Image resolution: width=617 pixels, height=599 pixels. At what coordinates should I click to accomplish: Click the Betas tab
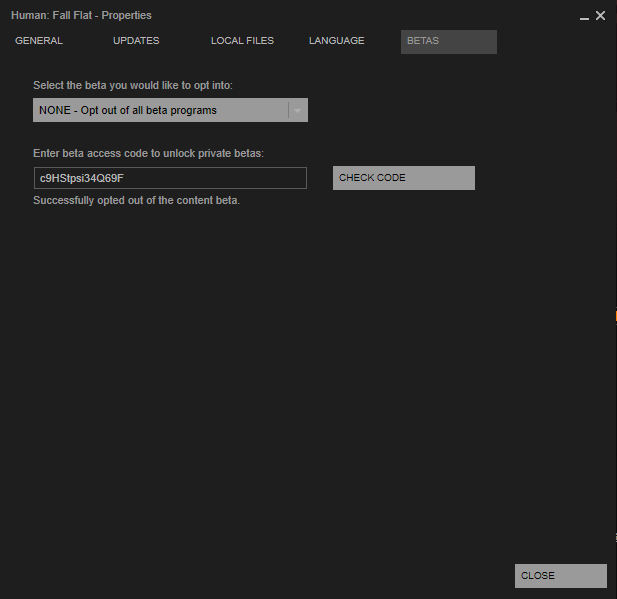click(449, 42)
